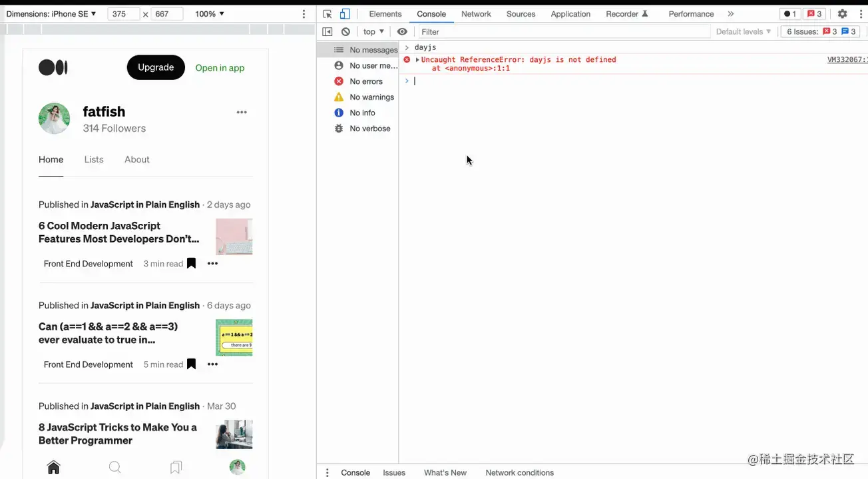
Task: Click the height input showing 667
Action: pyautogui.click(x=166, y=14)
